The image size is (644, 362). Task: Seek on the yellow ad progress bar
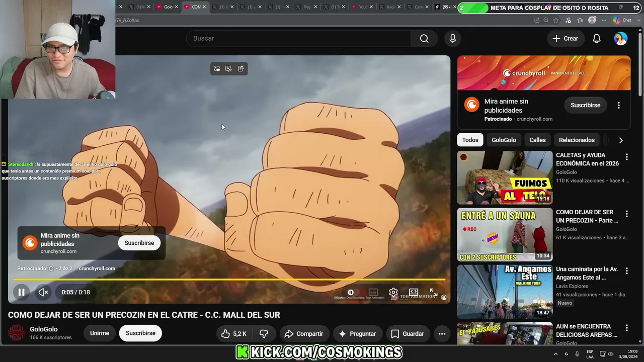(229, 279)
